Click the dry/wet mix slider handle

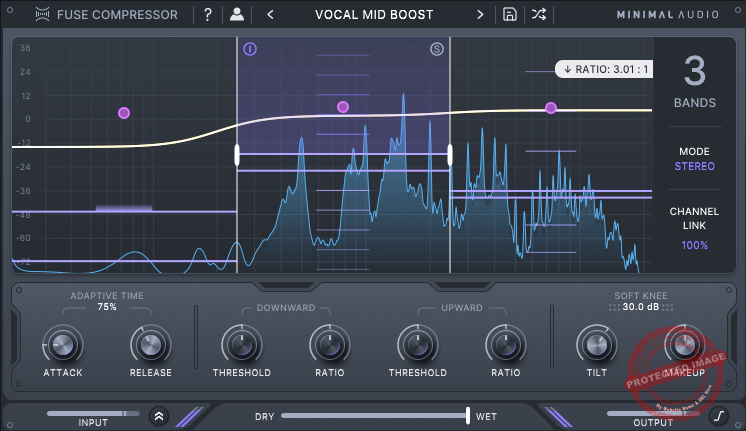(468, 415)
